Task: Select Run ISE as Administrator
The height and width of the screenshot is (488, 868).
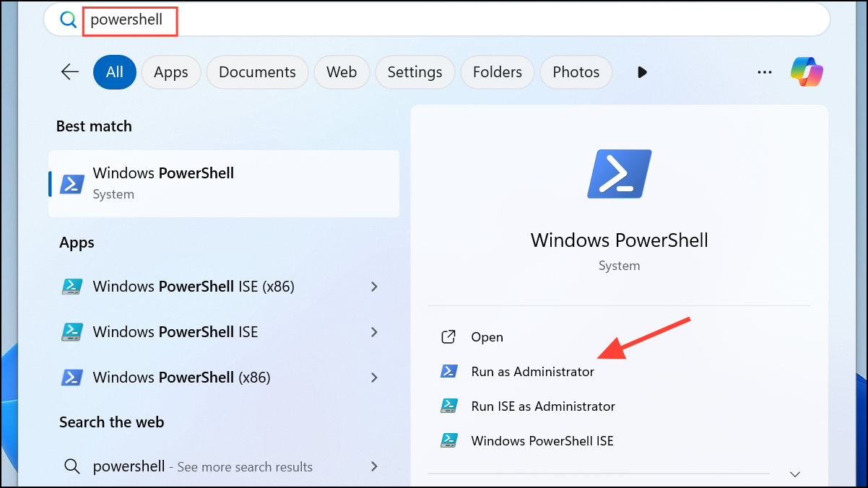Action: pyautogui.click(x=542, y=406)
